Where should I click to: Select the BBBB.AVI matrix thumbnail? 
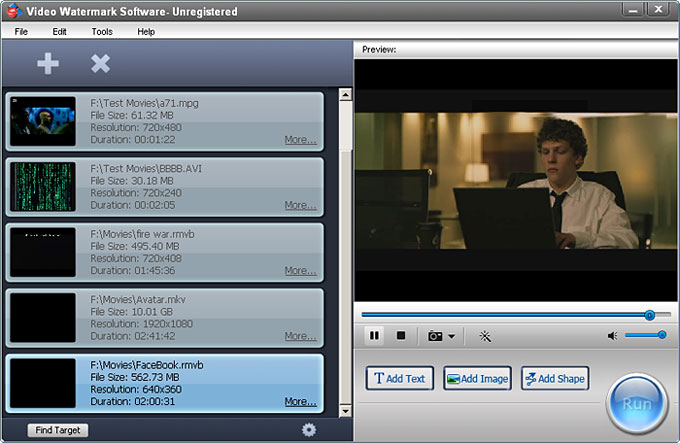coord(43,186)
